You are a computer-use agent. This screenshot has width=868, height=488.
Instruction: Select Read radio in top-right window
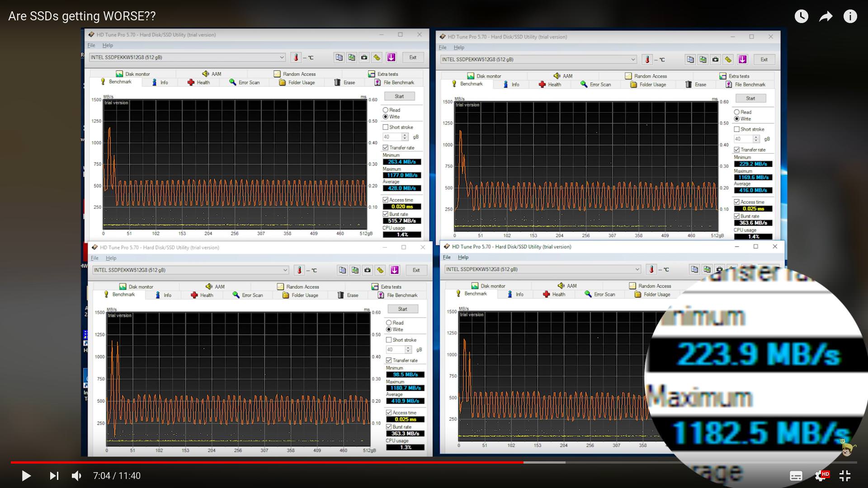click(x=737, y=112)
